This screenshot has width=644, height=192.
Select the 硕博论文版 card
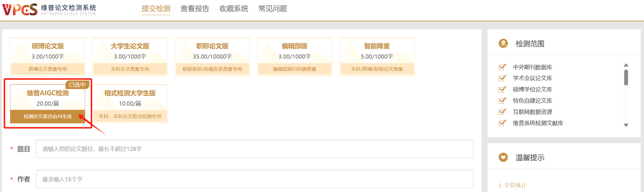(x=48, y=57)
